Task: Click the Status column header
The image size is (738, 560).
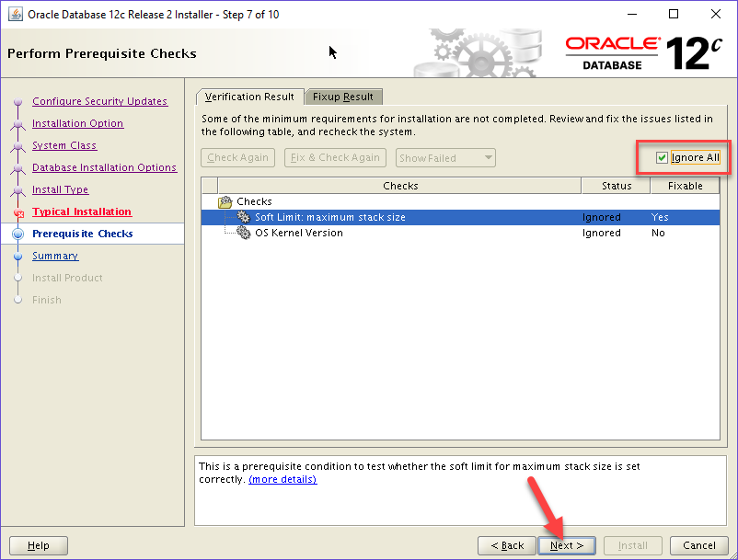Action: click(616, 186)
